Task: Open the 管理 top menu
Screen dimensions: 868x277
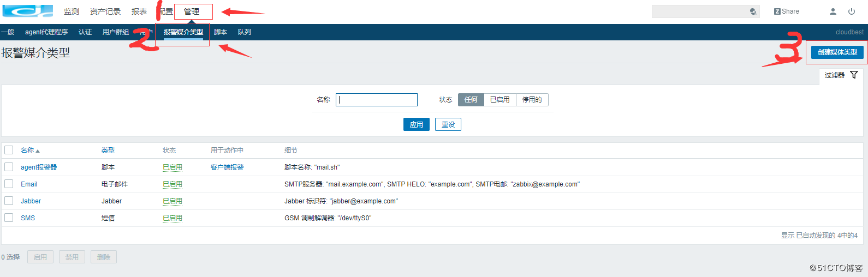Action: tap(192, 11)
